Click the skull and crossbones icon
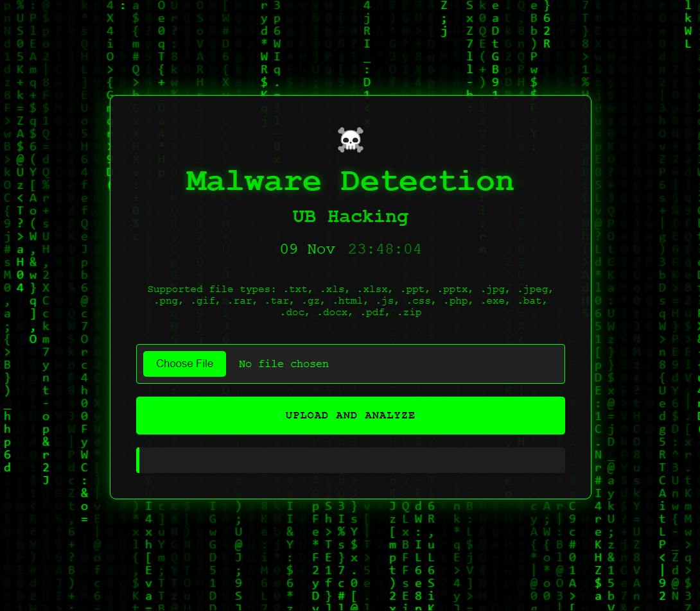The width and height of the screenshot is (700, 611). pos(351,140)
